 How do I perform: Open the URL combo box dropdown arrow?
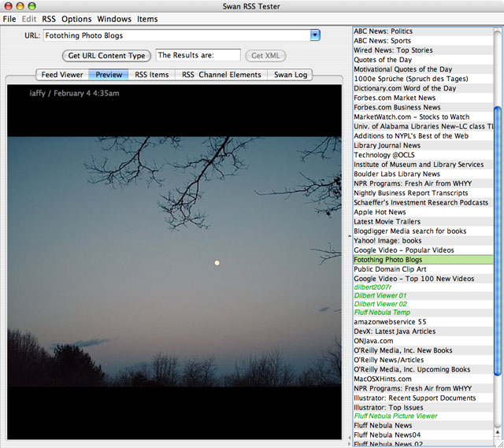315,35
